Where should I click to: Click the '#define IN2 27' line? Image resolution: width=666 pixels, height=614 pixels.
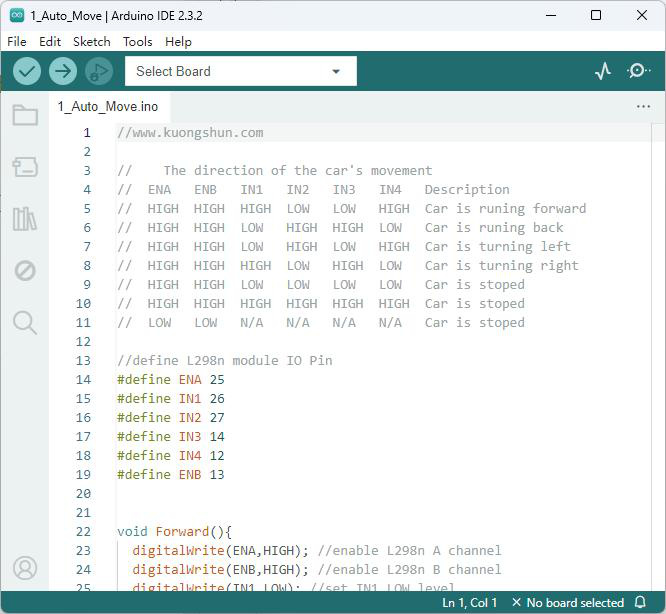point(171,417)
